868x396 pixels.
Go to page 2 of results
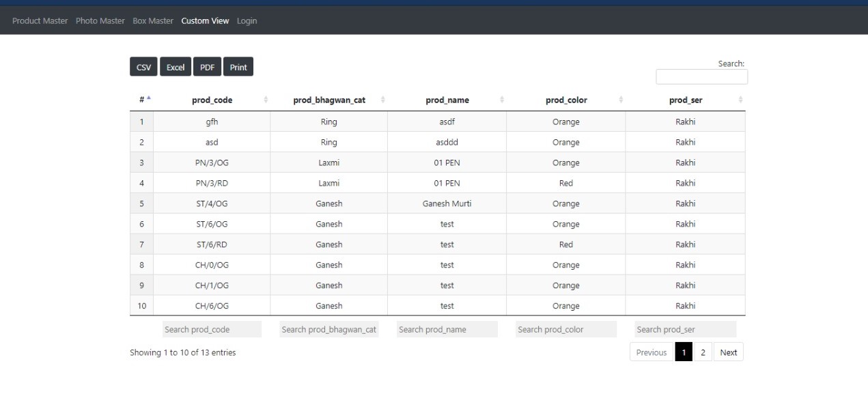click(703, 352)
